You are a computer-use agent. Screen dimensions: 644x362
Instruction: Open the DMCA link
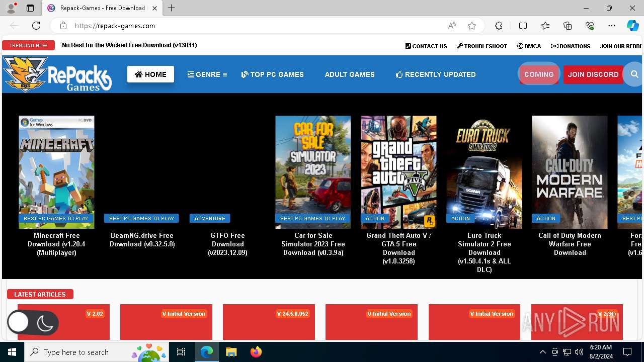coord(529,46)
